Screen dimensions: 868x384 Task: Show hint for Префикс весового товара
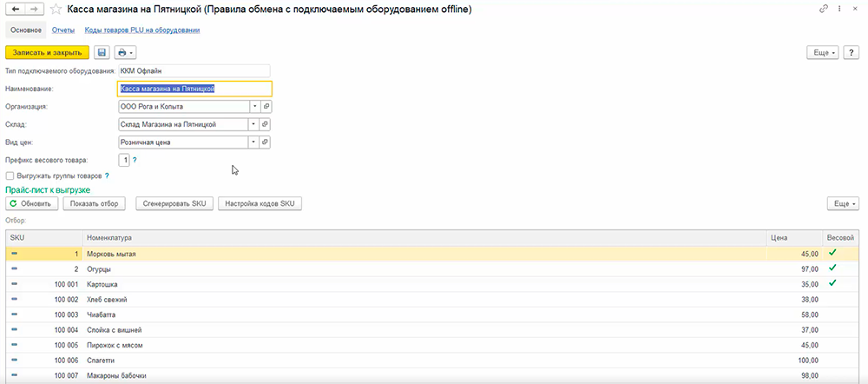[135, 160]
